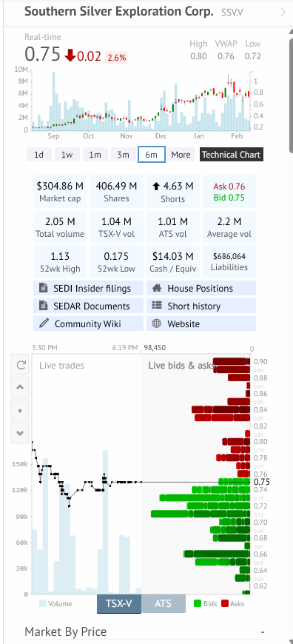Open SEDAR Documents

click(88, 306)
